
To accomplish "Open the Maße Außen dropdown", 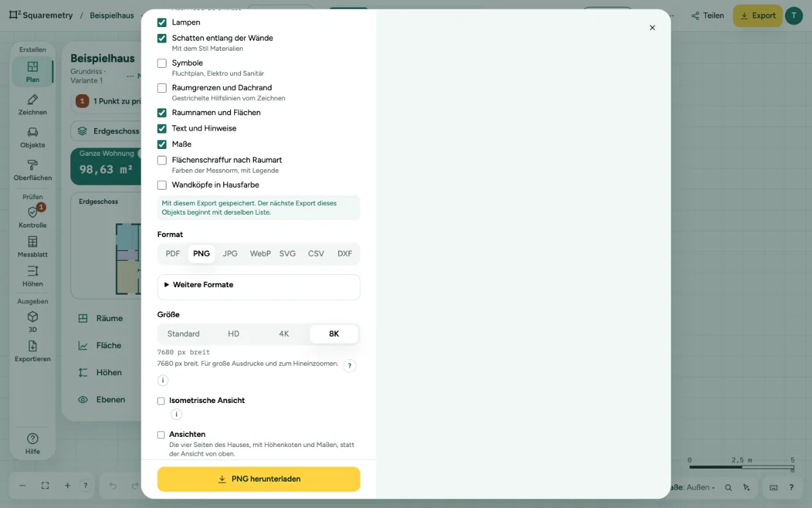I will (693, 487).
